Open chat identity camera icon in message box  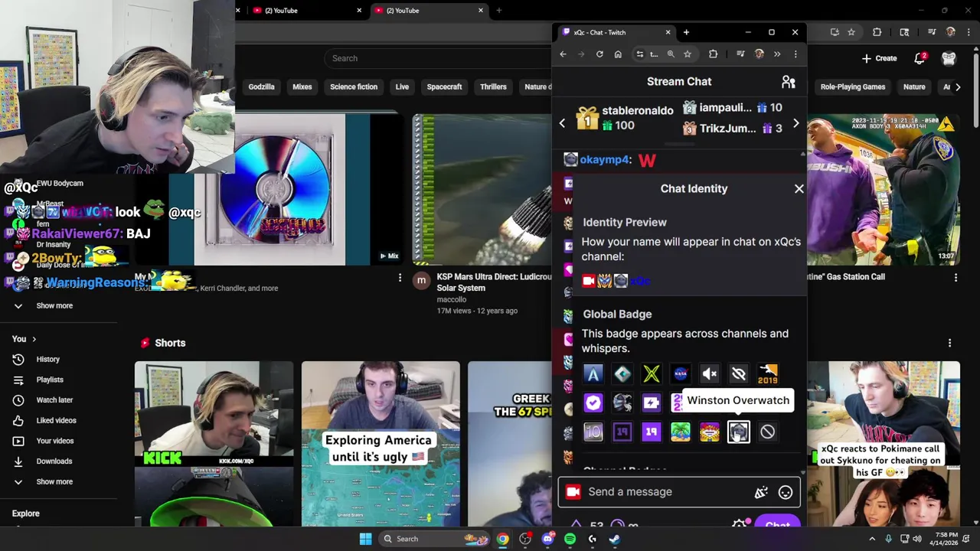click(572, 492)
